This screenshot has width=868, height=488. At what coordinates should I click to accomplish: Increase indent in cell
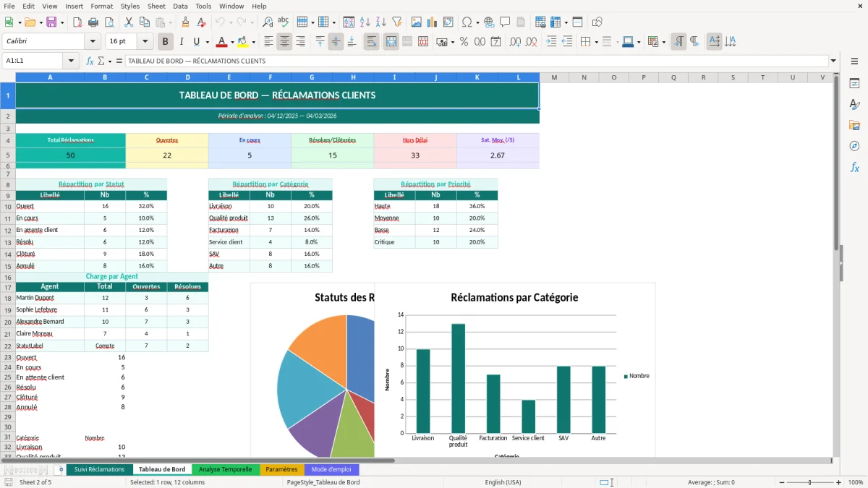point(551,42)
